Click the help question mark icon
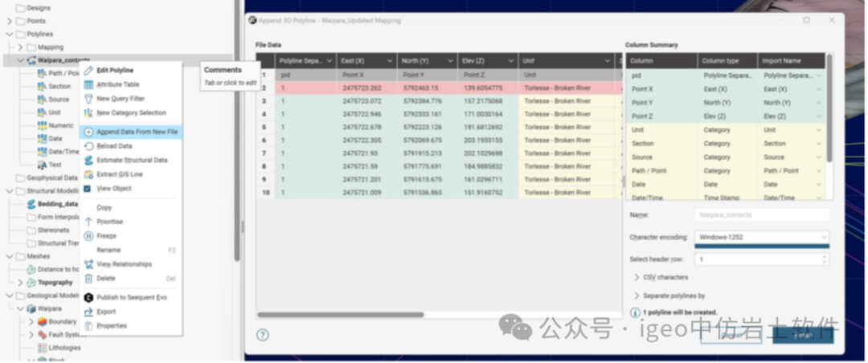 tap(263, 335)
